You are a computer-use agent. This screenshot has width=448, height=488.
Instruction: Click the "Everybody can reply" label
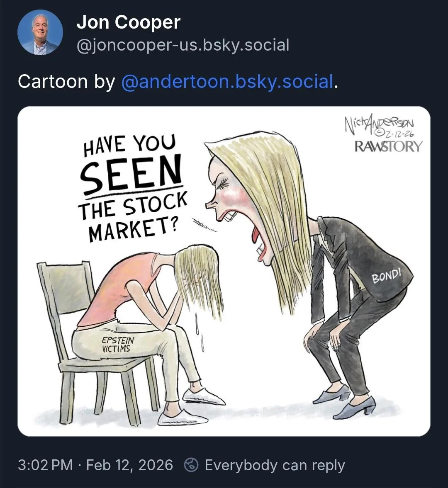tap(275, 465)
